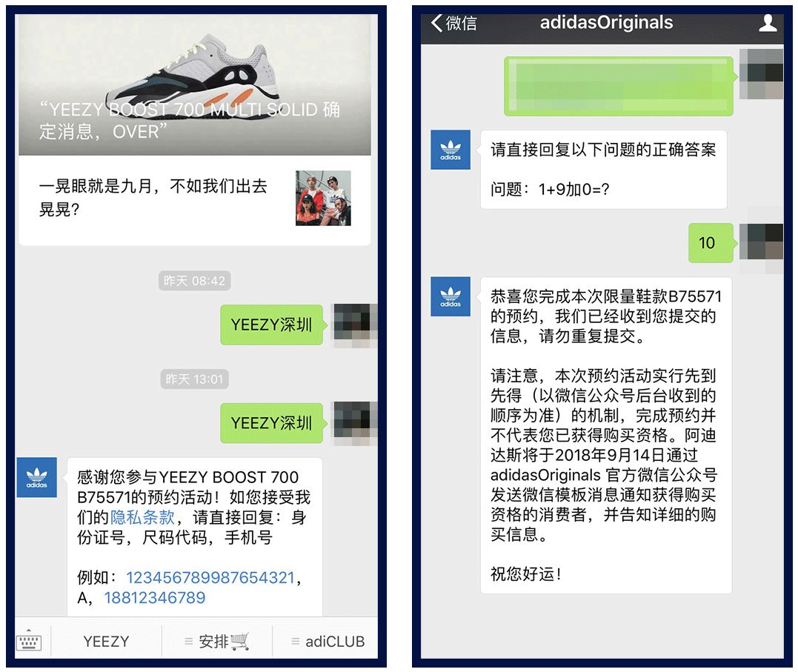Expand the 安排 bottom menu
This screenshot has width=798, height=672.
point(217,642)
